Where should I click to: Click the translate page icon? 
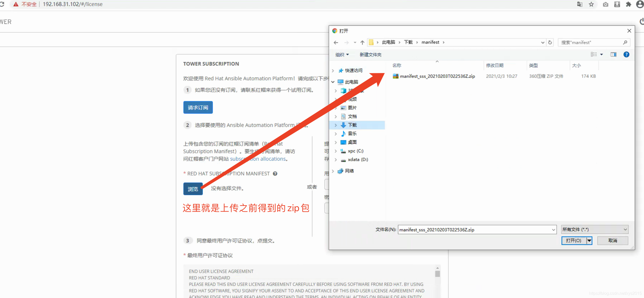(580, 4)
